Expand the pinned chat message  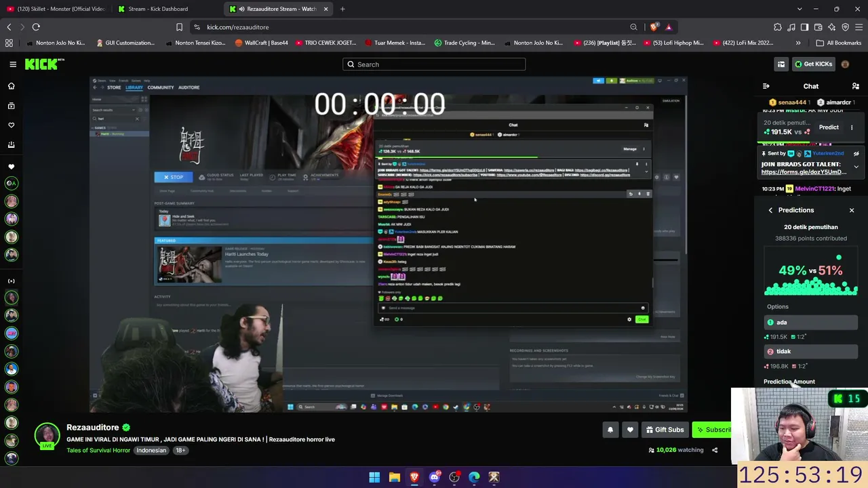click(x=856, y=167)
